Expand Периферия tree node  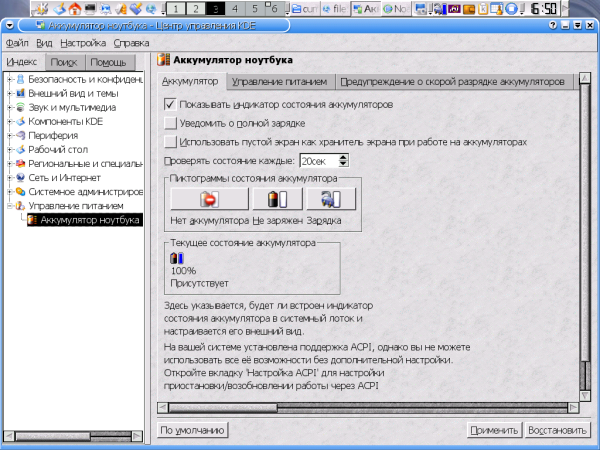[10, 136]
